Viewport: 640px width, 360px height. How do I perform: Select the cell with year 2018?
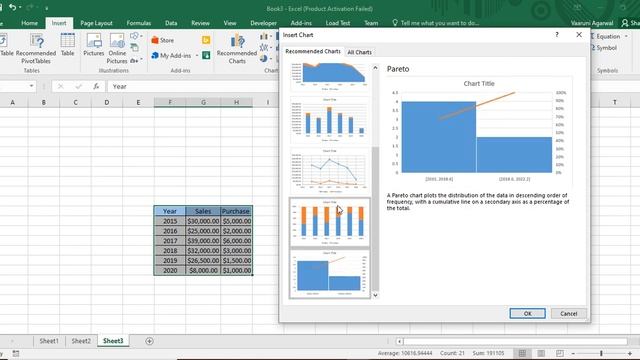[x=170, y=251]
